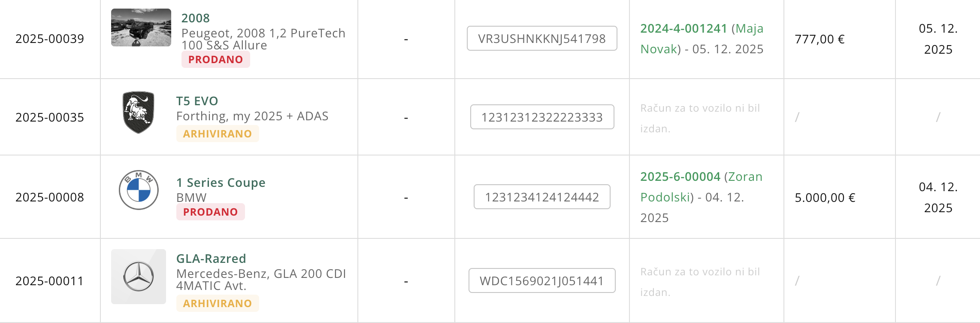Click the BMW roundel logo
This screenshot has width=980, height=323.
(x=139, y=190)
